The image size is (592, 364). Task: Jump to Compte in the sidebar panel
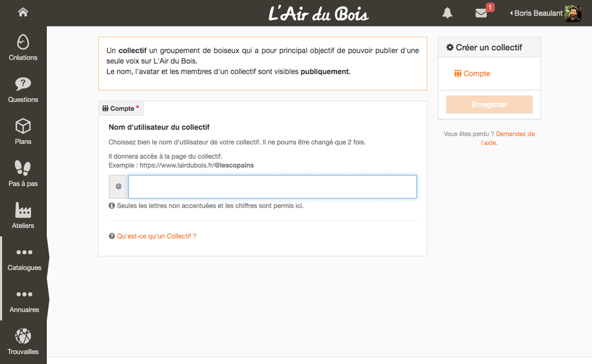tap(472, 73)
